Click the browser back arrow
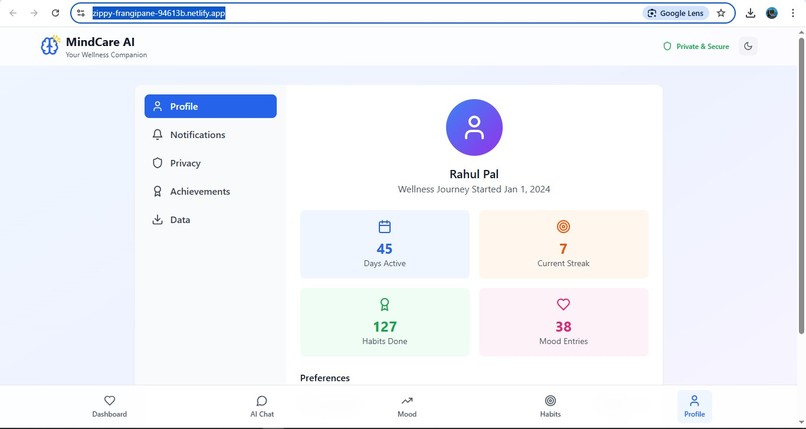806x429 pixels. click(x=13, y=13)
